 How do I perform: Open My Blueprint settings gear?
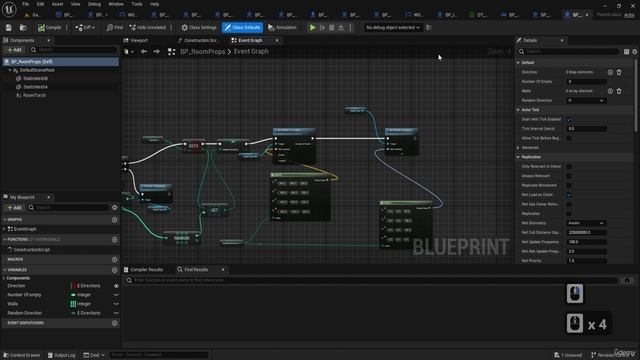click(115, 207)
